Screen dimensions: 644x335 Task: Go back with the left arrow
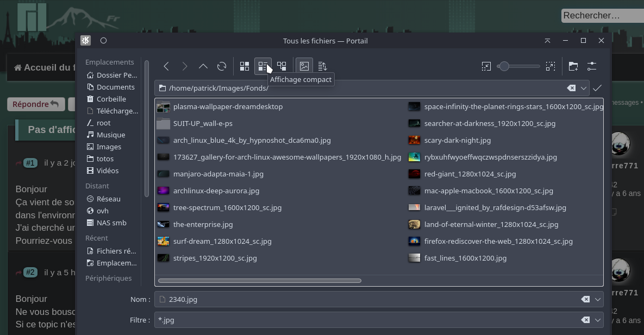point(166,66)
